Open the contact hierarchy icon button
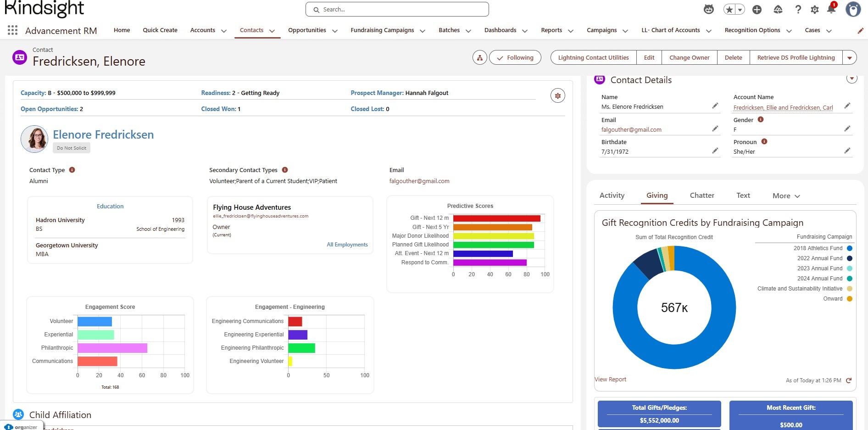This screenshot has height=430, width=868. coord(479,58)
